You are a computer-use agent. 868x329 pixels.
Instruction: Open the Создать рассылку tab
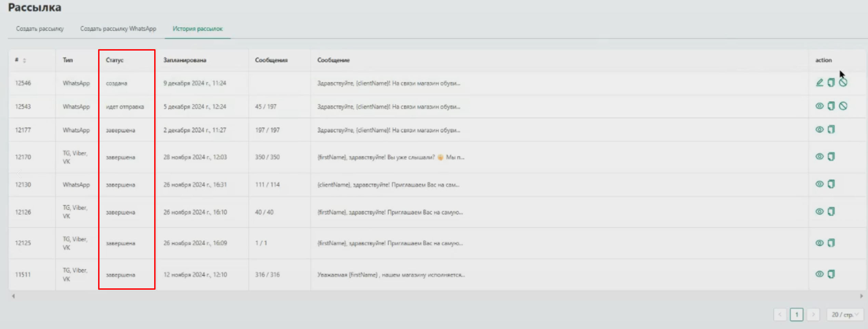pyautogui.click(x=40, y=29)
